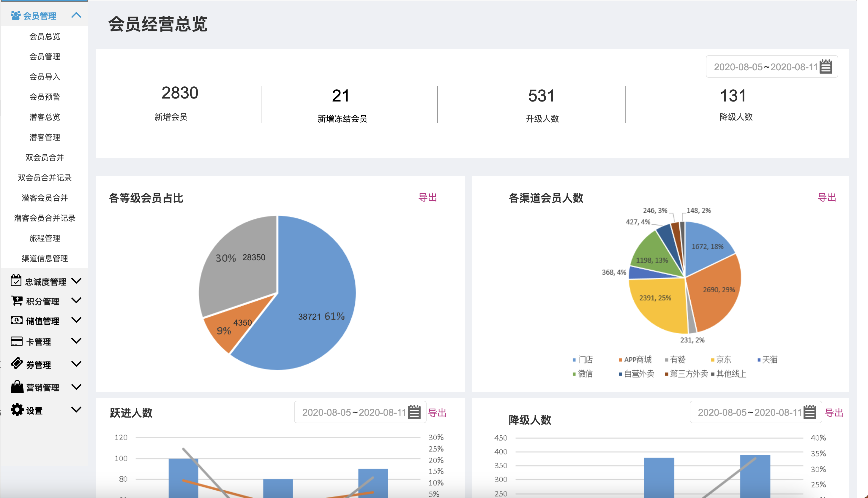Screen dimensions: 868x498
Task: Open 会员预警 menu item
Action: click(x=45, y=97)
